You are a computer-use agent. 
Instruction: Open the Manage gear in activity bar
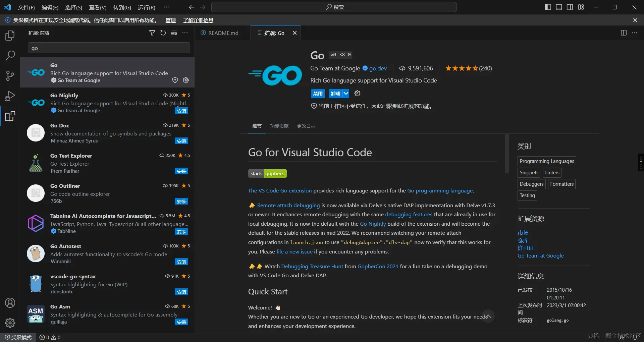(10, 323)
